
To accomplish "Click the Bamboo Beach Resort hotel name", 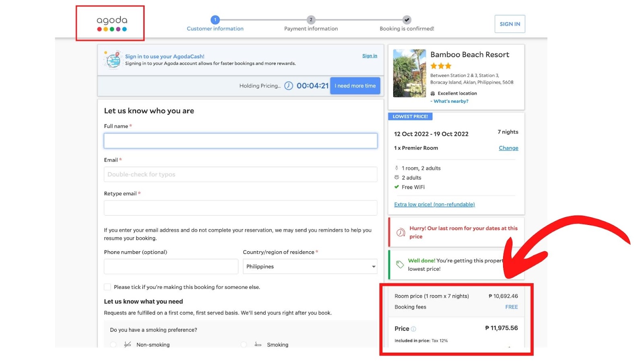I will (x=470, y=55).
